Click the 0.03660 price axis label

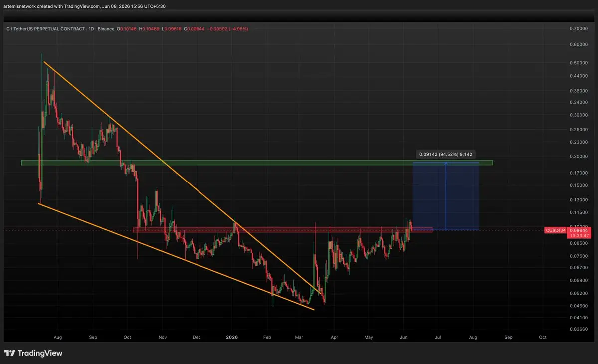pos(578,329)
